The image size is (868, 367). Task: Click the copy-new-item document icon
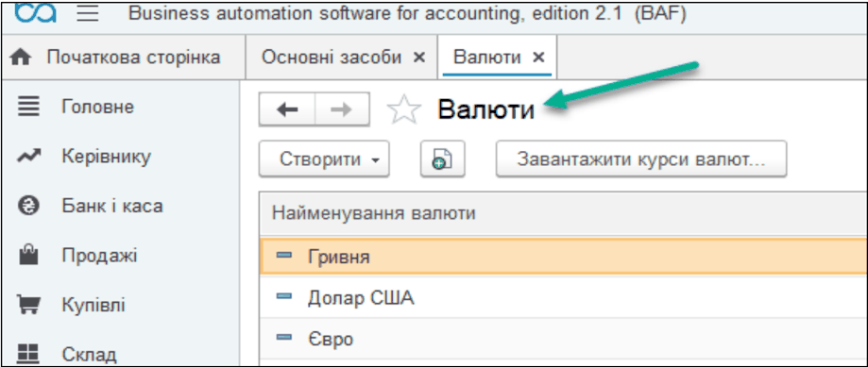pos(442,159)
